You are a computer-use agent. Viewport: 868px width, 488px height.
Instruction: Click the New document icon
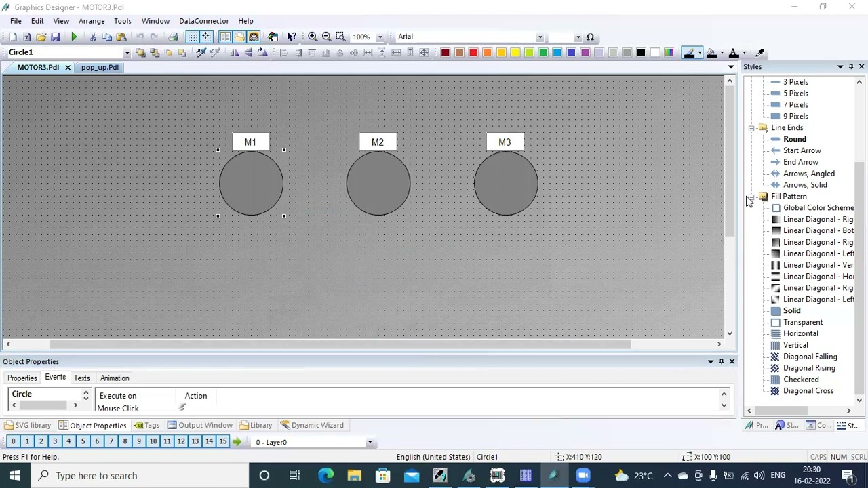(x=12, y=37)
